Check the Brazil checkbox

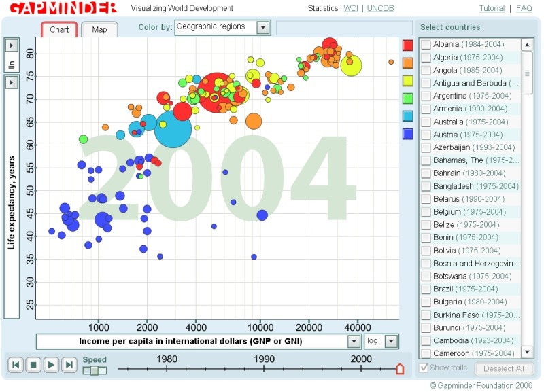point(426,289)
